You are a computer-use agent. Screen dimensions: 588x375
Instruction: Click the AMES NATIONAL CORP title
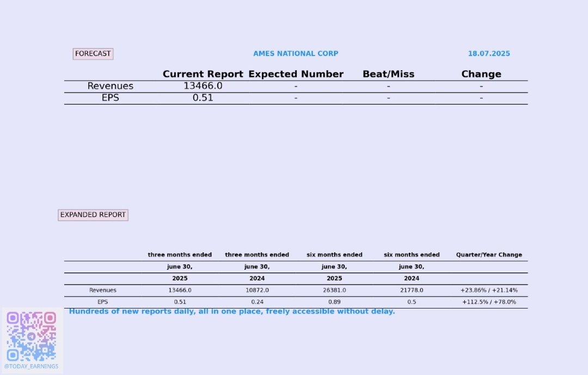[296, 53]
